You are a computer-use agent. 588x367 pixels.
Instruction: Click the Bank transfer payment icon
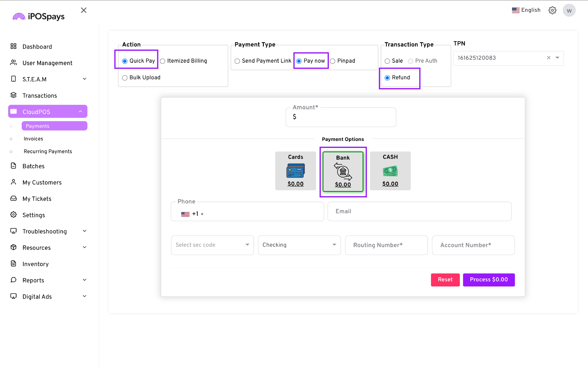point(343,171)
